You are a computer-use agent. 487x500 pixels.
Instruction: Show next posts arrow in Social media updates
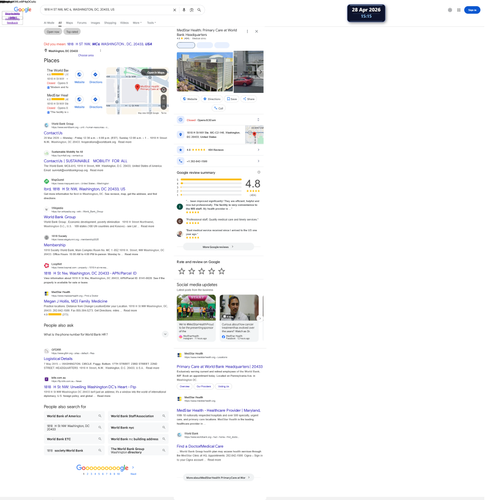point(260,319)
